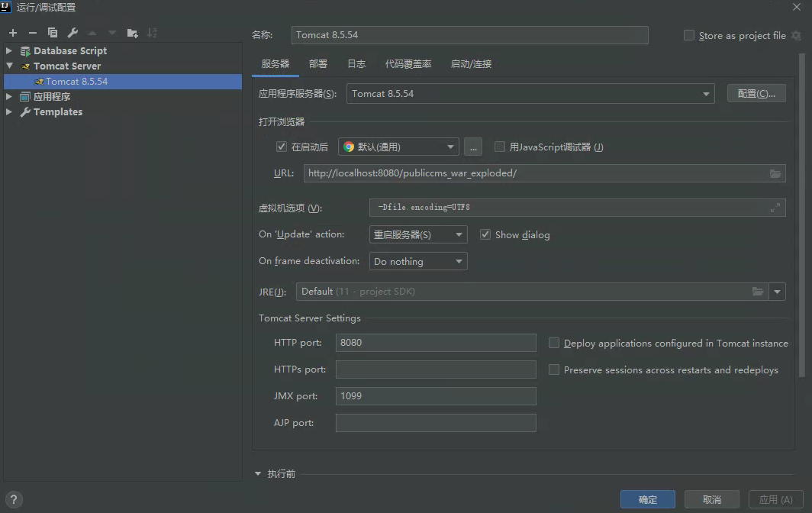Click the 确定 button

pyautogui.click(x=647, y=499)
